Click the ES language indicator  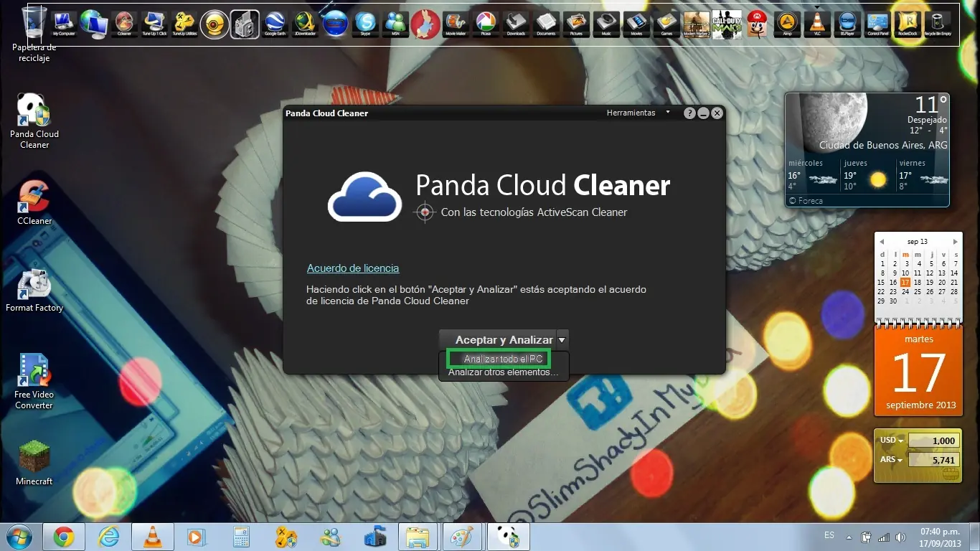829,536
